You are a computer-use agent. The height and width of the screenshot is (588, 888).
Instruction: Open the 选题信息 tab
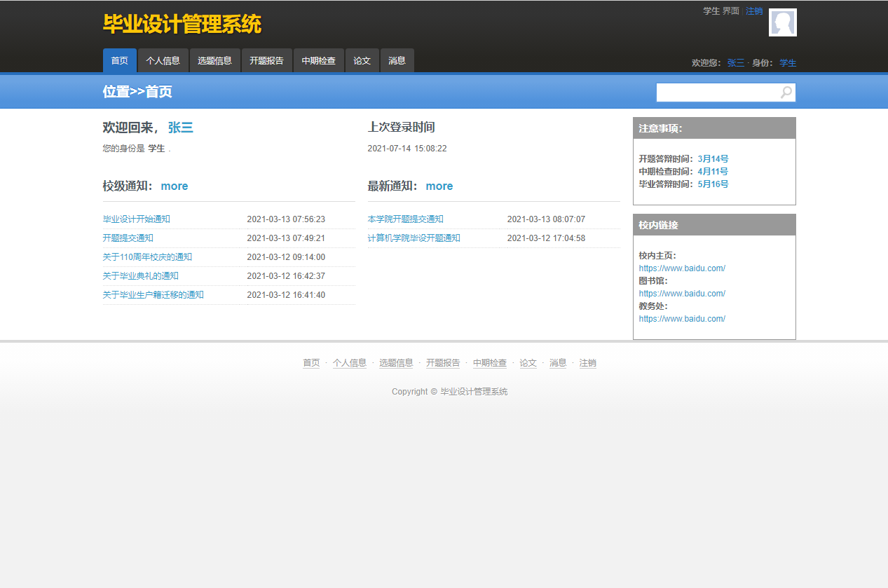[x=214, y=60]
